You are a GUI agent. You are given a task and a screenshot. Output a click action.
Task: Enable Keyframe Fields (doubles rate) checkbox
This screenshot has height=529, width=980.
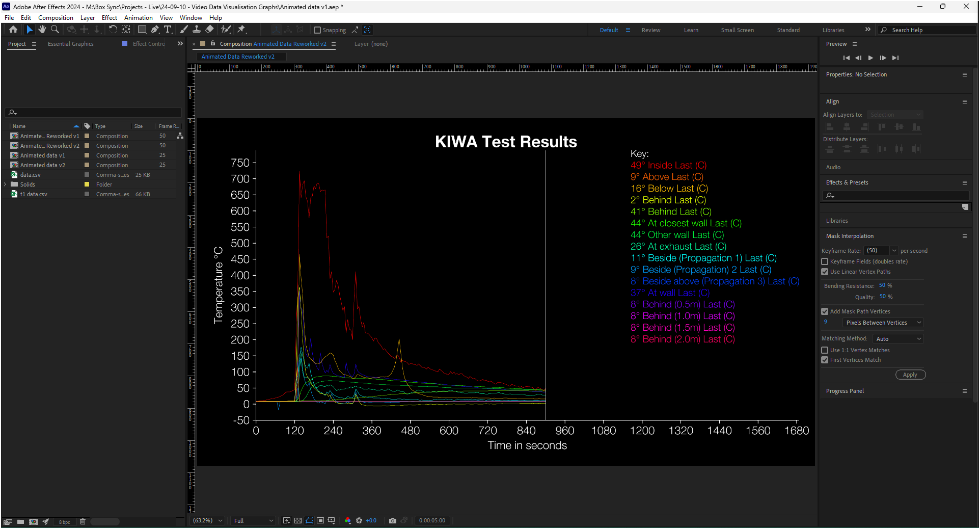click(x=825, y=261)
